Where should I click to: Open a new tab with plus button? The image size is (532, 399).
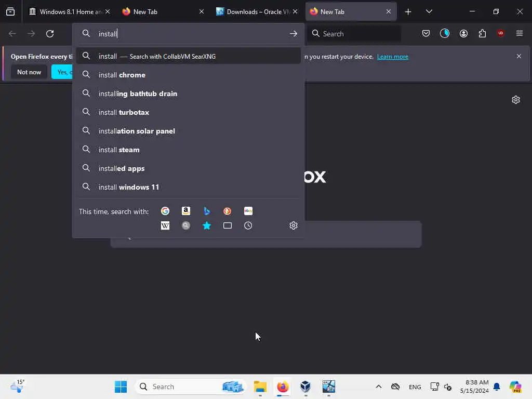tap(408, 11)
